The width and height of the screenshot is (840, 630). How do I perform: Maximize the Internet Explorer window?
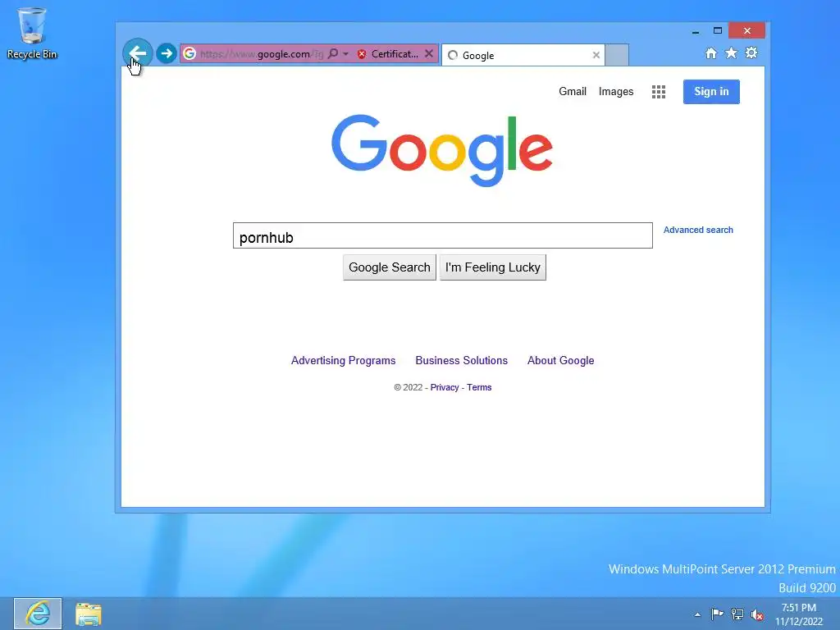coord(717,30)
